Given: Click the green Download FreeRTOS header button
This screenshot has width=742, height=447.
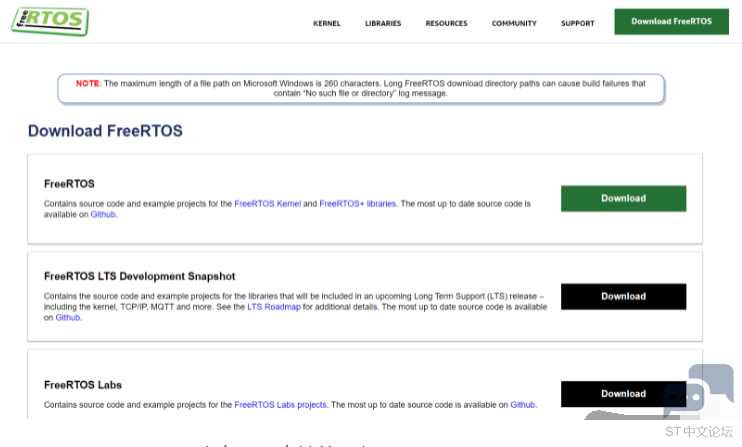Looking at the screenshot, I should 671,21.
